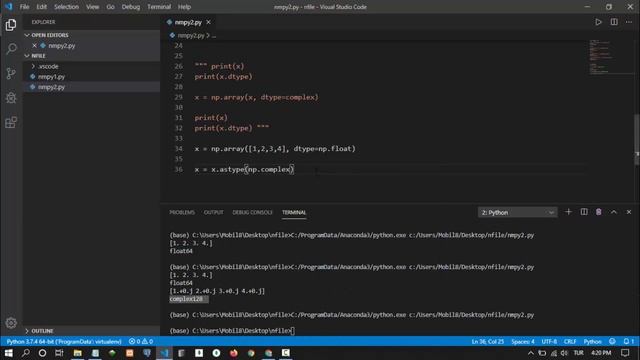
Task: Select the Terminal panel tab
Action: click(294, 213)
